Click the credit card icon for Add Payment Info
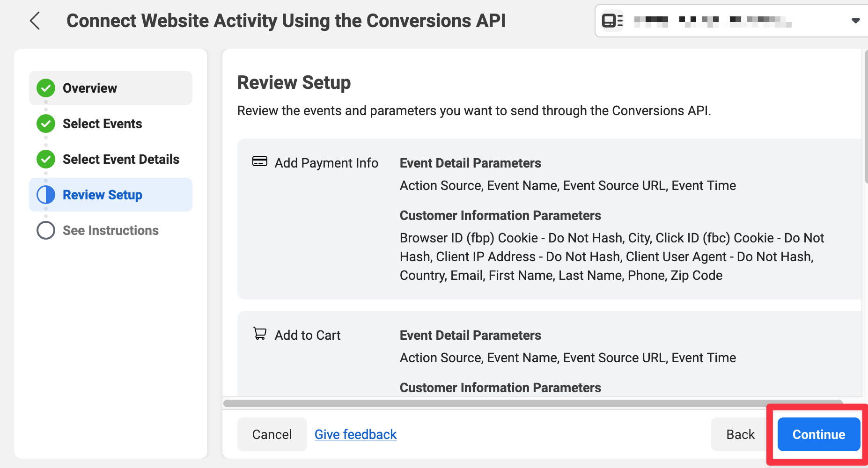Screen dimensions: 868x468 (260, 161)
